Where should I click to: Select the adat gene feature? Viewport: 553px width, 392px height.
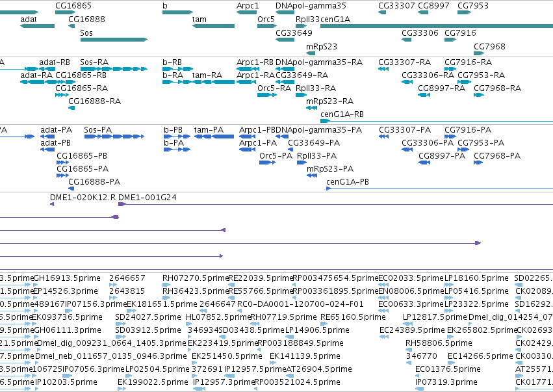[38, 26]
